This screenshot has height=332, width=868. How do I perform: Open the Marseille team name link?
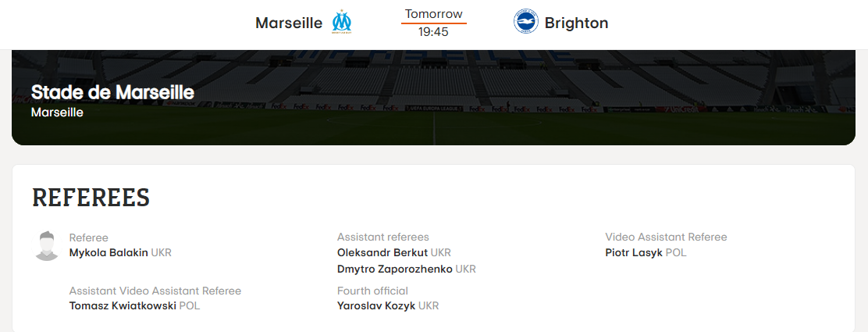point(289,23)
